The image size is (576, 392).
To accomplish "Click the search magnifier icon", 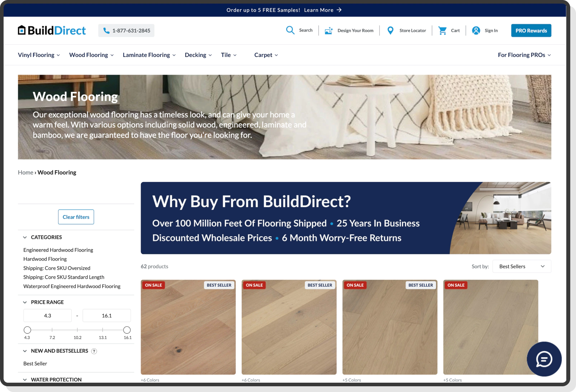I will pyautogui.click(x=290, y=30).
